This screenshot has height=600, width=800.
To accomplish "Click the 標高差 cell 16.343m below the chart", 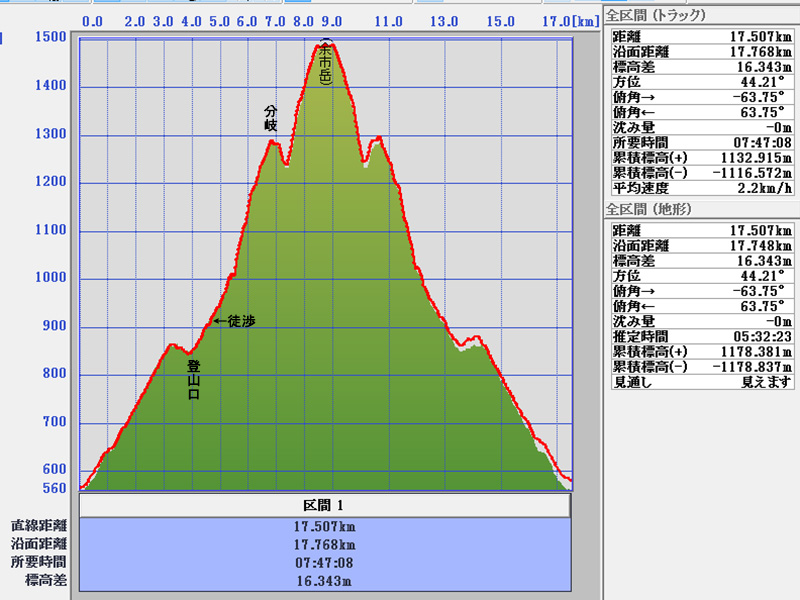I will 324,580.
